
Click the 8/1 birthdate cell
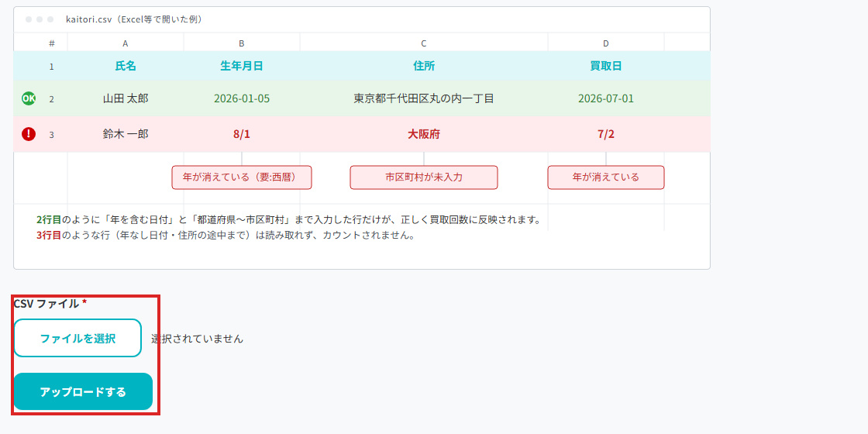tap(242, 134)
